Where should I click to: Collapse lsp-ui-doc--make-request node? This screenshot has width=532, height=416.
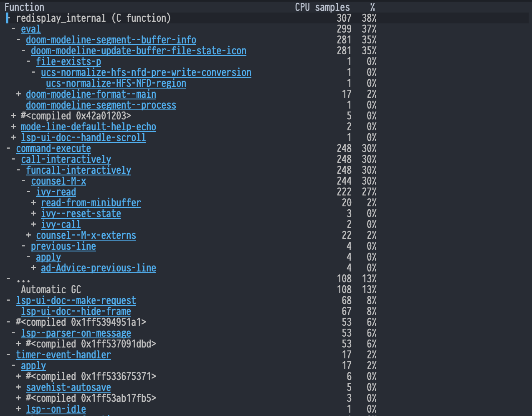(x=8, y=300)
